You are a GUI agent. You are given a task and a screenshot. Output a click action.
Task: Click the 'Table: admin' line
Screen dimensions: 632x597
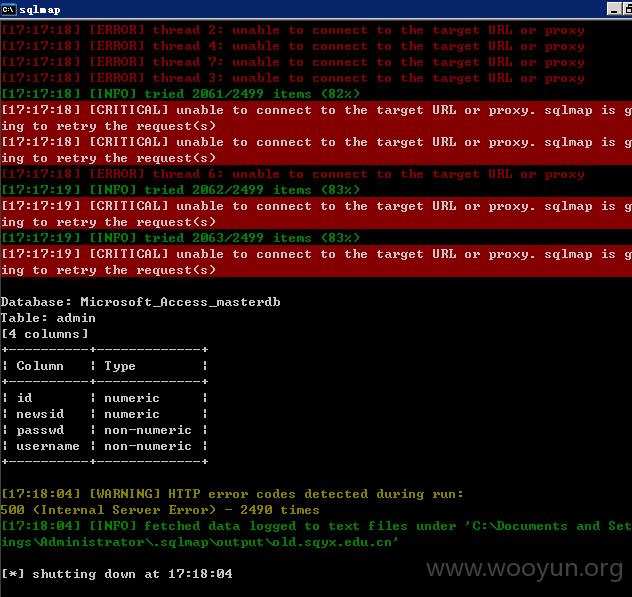pyautogui.click(x=48, y=318)
